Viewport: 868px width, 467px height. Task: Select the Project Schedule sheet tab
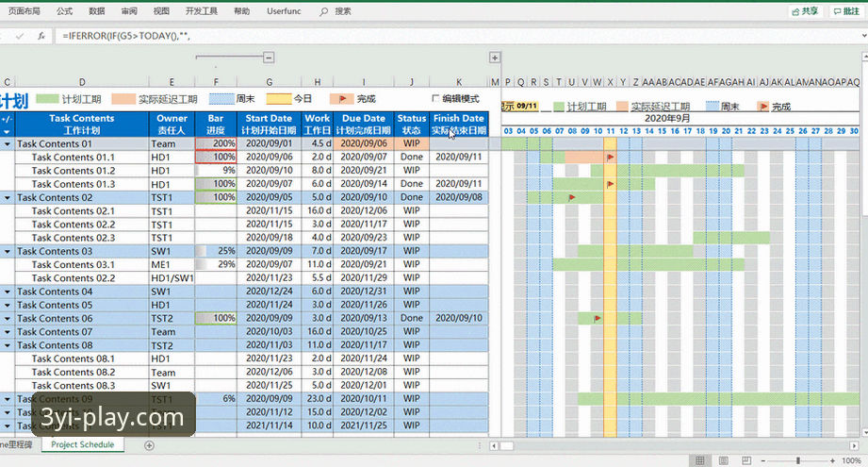click(83, 445)
